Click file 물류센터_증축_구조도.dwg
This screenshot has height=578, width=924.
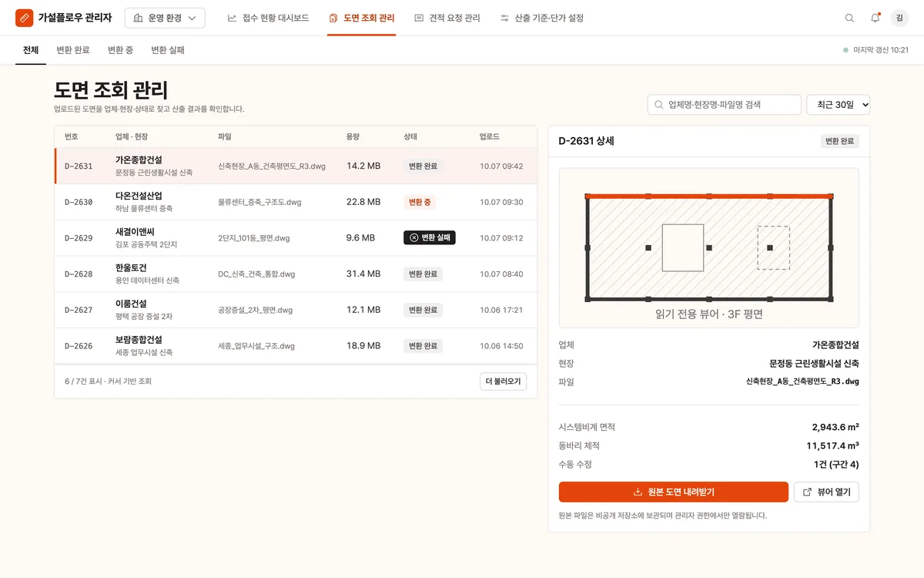tap(259, 202)
